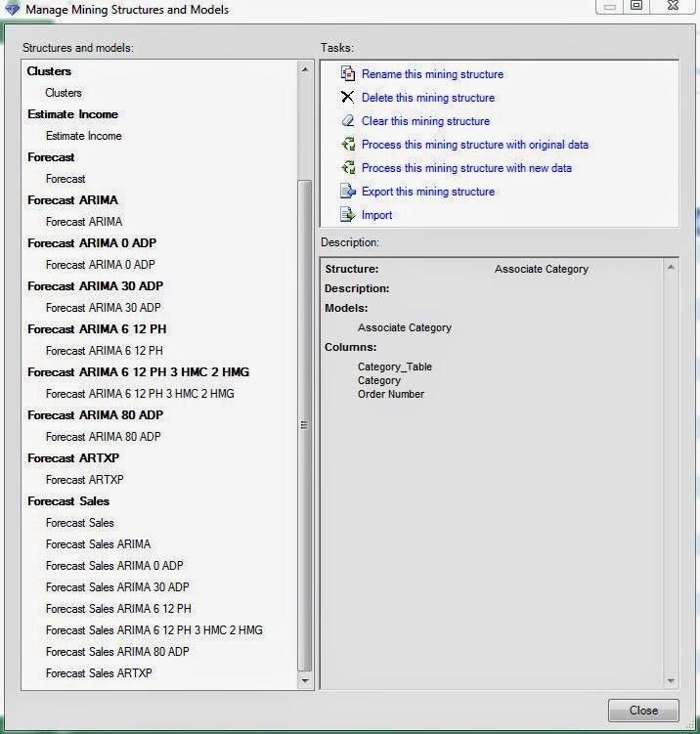The width and height of the screenshot is (700, 734).
Task: Select the bold Forecast ARTXP structure
Action: pyautogui.click(x=73, y=458)
